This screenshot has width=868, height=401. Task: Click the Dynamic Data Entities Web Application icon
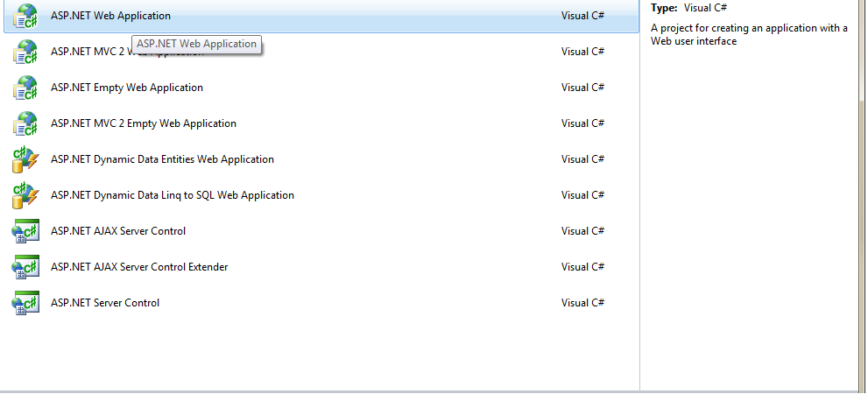pos(25,159)
